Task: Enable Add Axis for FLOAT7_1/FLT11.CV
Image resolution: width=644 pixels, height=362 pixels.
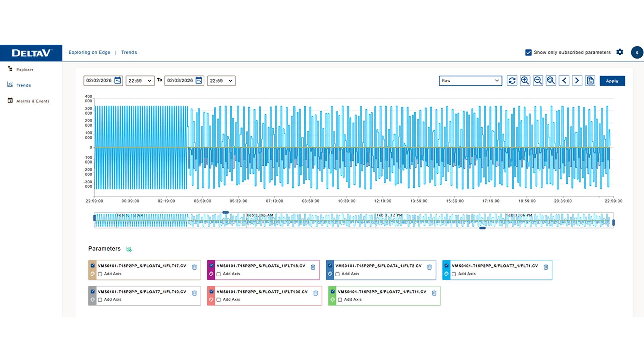Action: (x=340, y=300)
